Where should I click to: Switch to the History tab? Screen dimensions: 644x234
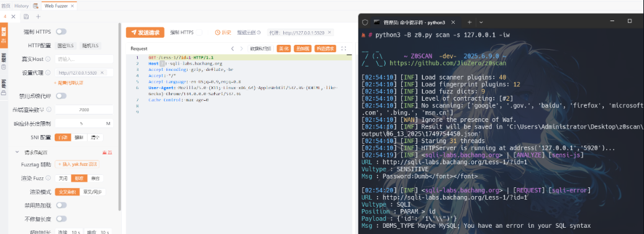(21, 6)
